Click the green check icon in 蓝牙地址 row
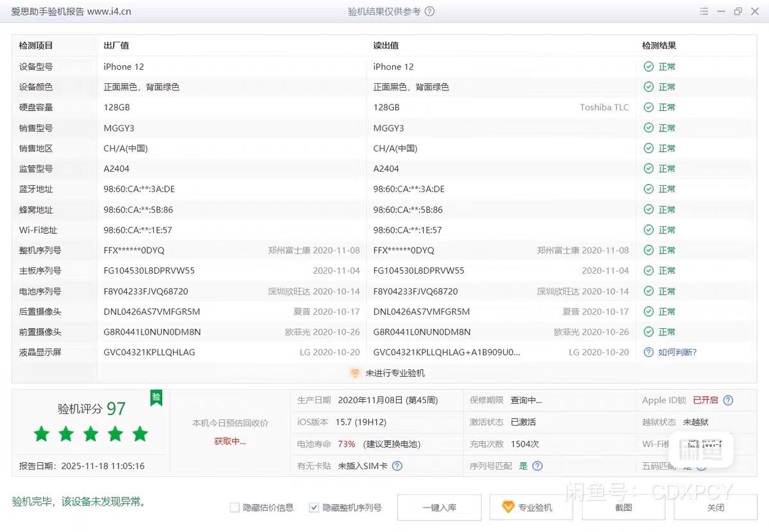 649,189
